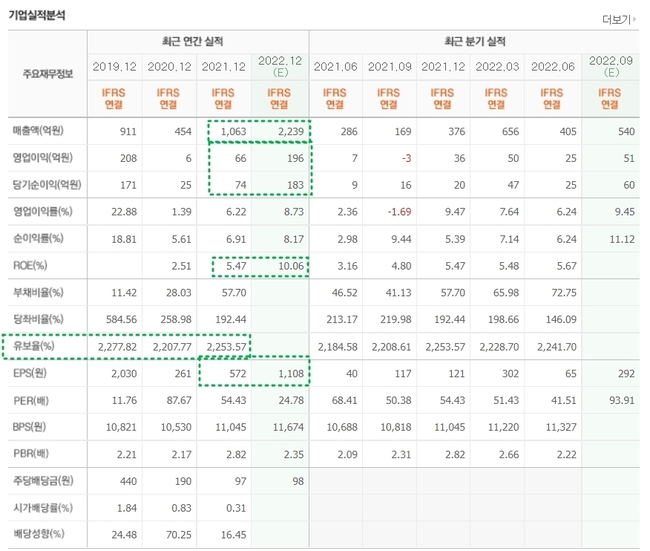Click the 주요재무정보 header cell
The image size is (650, 551).
coord(48,74)
